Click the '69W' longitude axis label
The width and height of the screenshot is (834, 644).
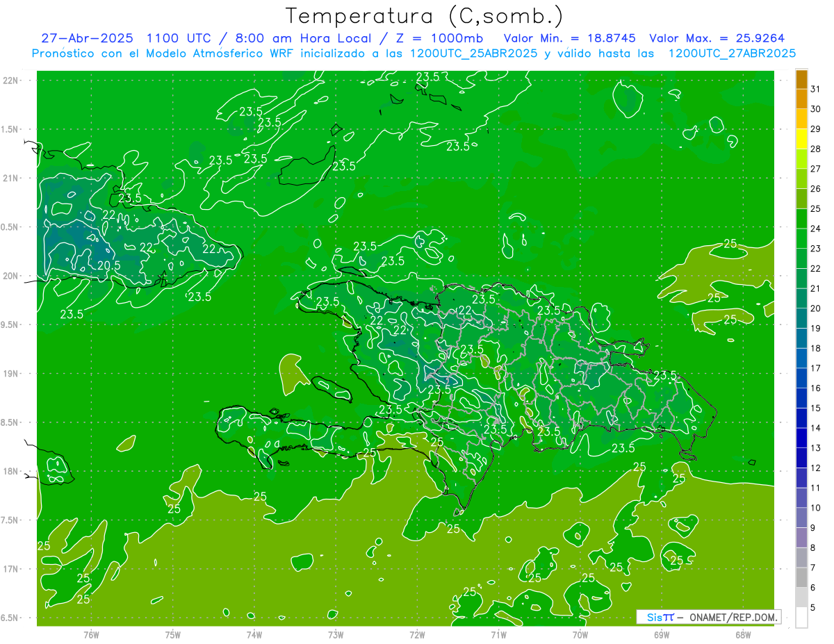click(x=662, y=635)
